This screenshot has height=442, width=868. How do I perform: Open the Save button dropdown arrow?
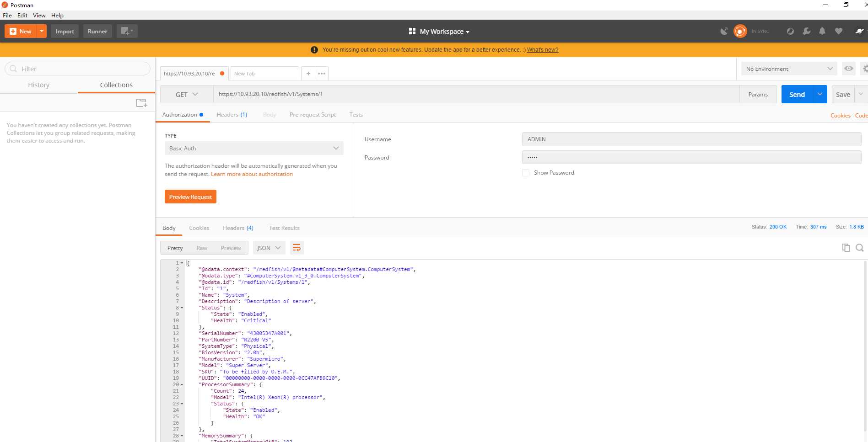[861, 94]
